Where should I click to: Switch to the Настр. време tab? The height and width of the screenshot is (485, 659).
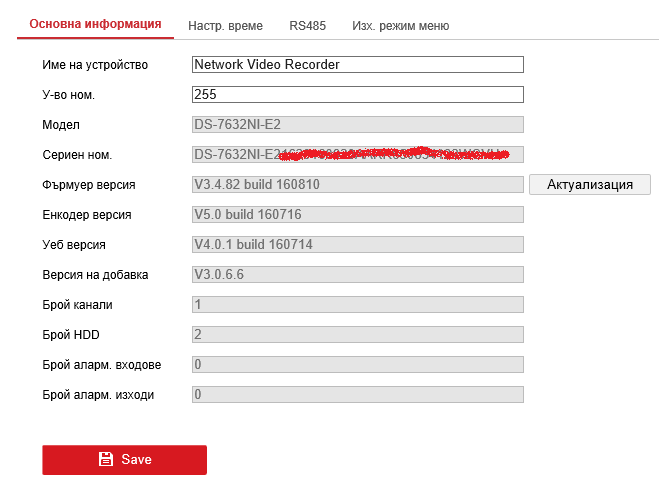[x=225, y=26]
